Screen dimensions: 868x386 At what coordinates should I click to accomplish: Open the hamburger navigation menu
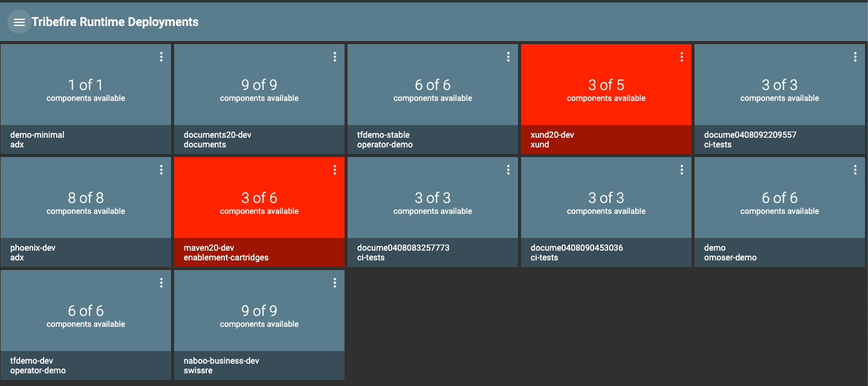click(x=19, y=22)
